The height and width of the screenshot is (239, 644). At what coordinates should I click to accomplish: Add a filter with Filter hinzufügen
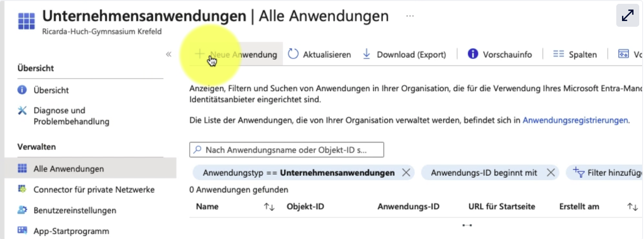pos(607,173)
